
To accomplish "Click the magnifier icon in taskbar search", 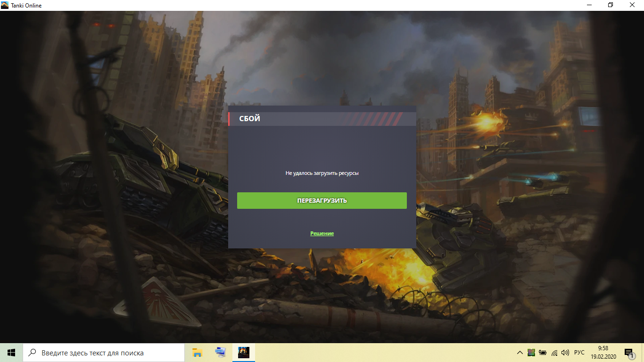I will [x=33, y=353].
